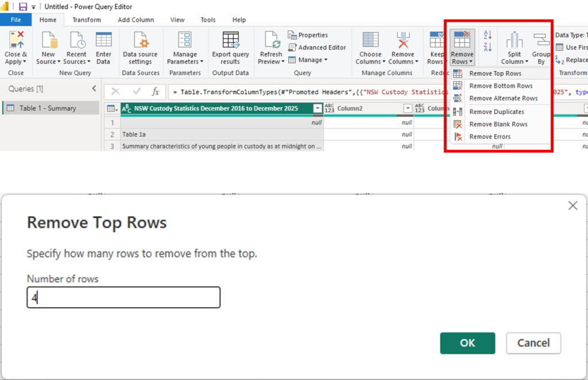Open Manage Parameters icon
The image size is (588, 380).
185,41
